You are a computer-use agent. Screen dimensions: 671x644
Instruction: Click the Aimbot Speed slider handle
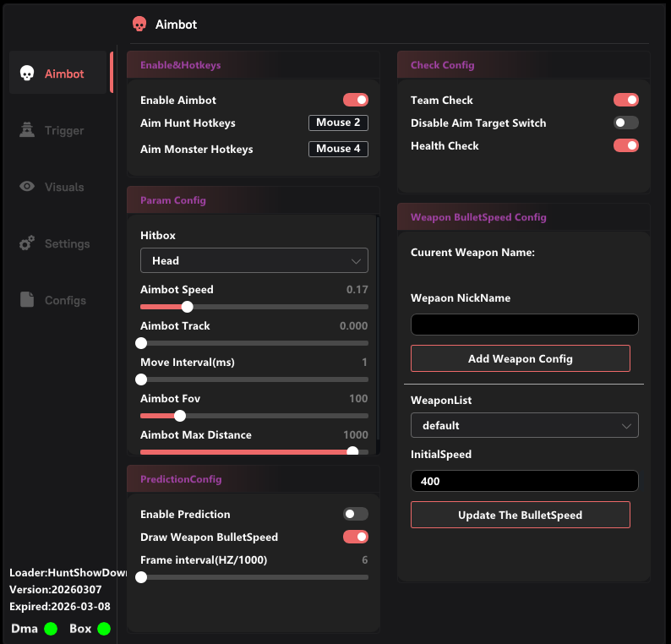click(x=187, y=307)
